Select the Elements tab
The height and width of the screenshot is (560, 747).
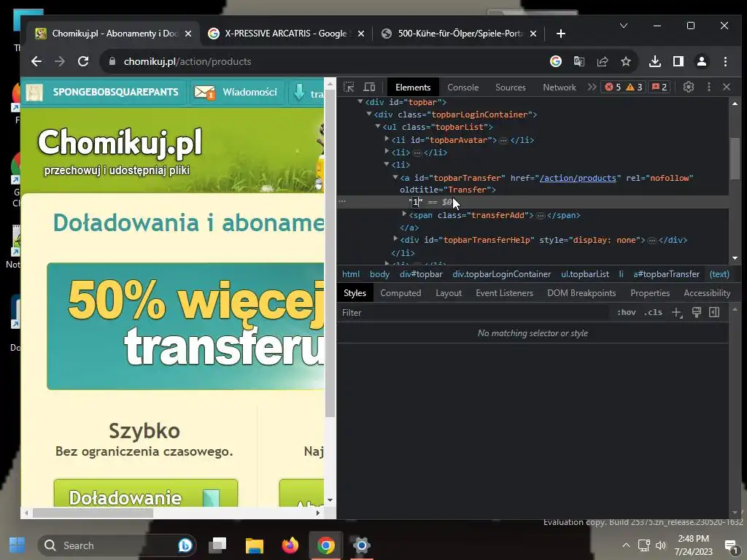(x=413, y=87)
